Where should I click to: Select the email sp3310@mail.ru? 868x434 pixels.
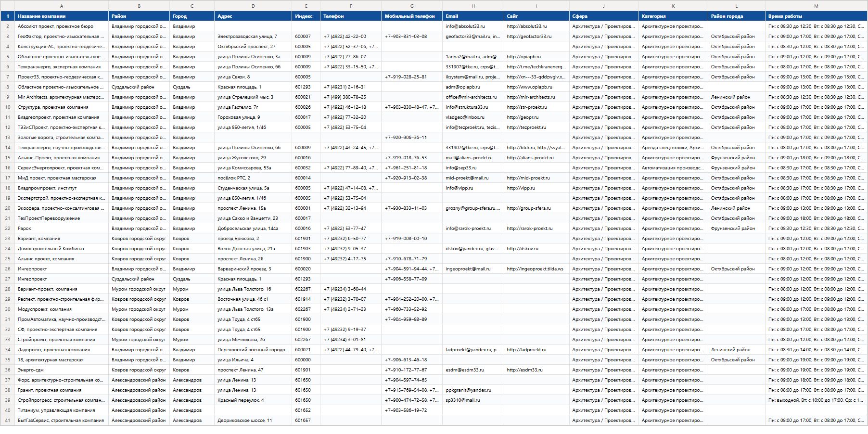click(473, 400)
